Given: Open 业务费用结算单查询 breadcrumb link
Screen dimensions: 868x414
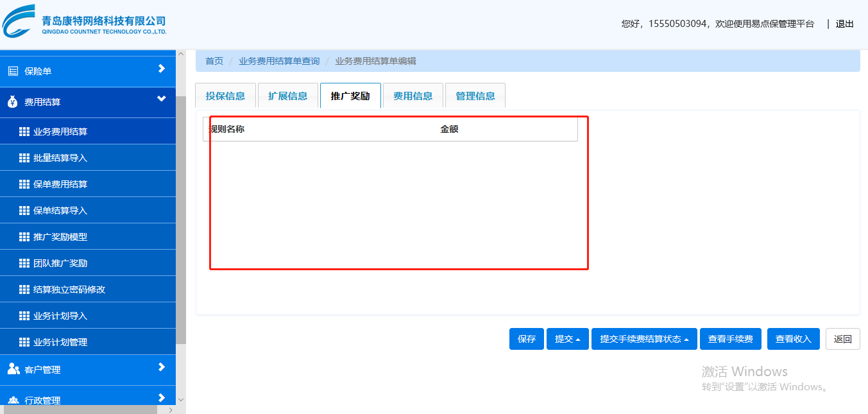Looking at the screenshot, I should 279,61.
